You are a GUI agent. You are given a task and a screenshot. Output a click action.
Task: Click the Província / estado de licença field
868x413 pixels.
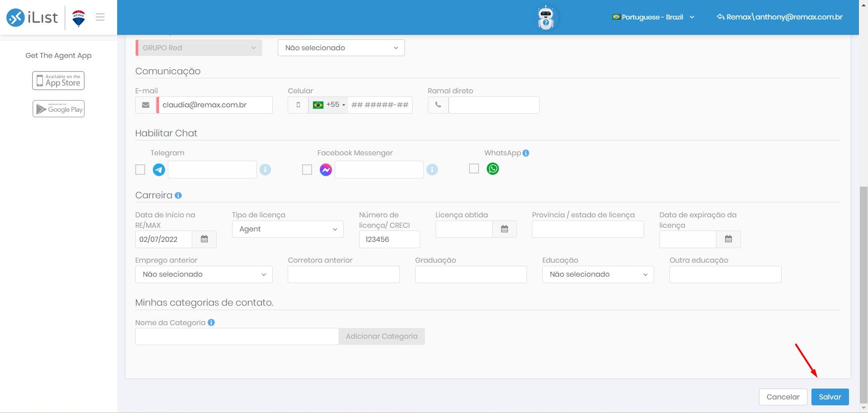pyautogui.click(x=588, y=229)
